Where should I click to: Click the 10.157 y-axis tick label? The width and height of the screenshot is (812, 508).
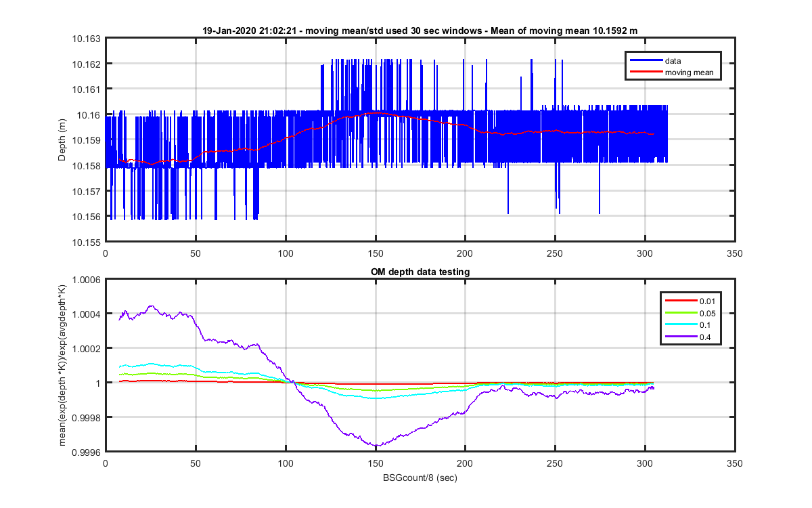(x=86, y=191)
